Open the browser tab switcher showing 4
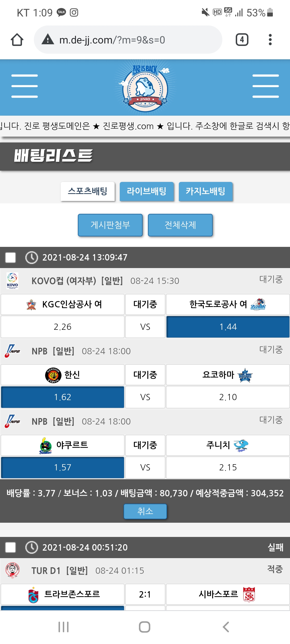The image size is (290, 644). coord(242,40)
